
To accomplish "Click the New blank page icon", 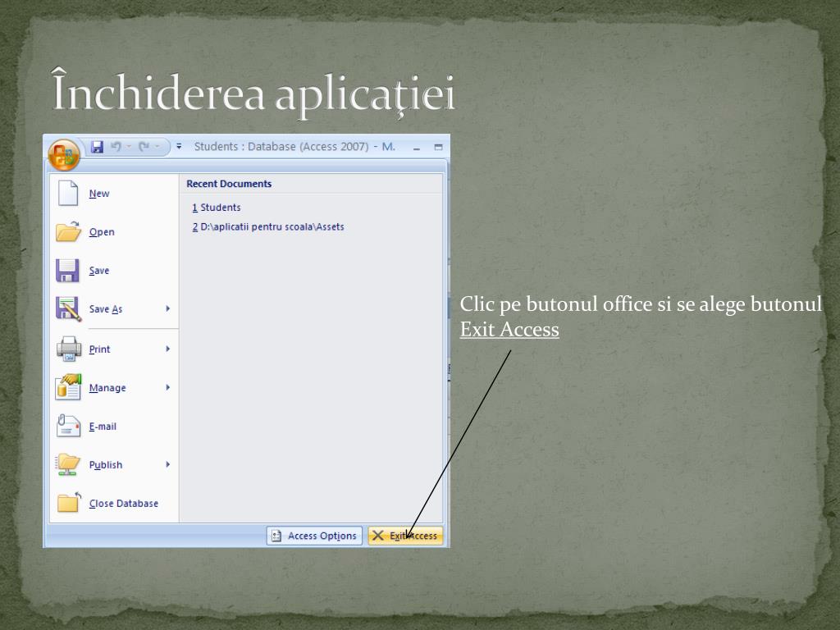I will (x=68, y=193).
